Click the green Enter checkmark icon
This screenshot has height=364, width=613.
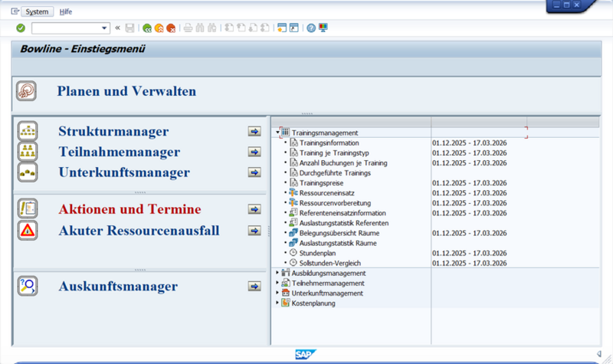click(21, 28)
